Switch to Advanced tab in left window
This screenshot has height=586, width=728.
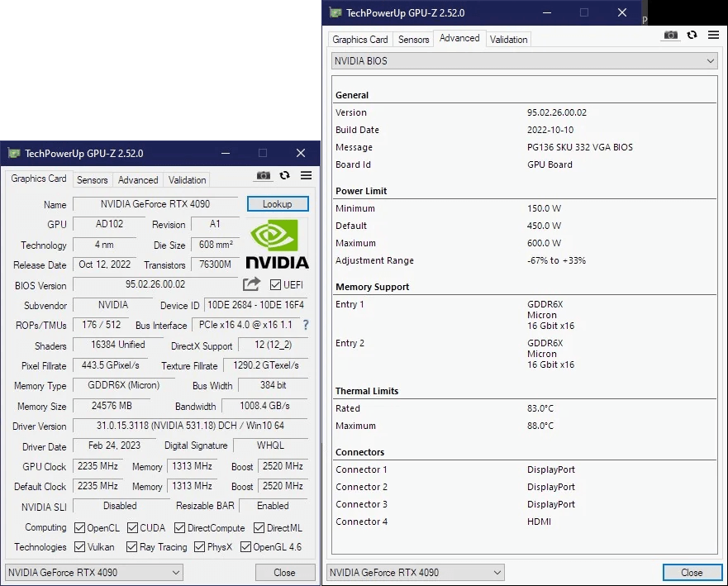pos(138,179)
